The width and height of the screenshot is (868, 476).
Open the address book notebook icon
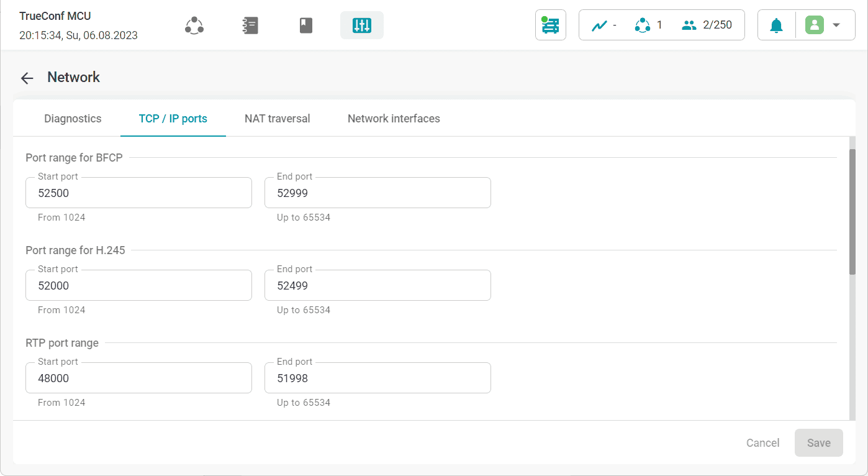point(250,25)
